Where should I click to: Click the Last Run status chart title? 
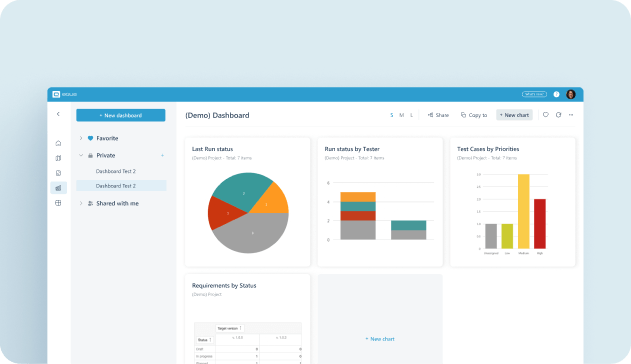coord(212,149)
